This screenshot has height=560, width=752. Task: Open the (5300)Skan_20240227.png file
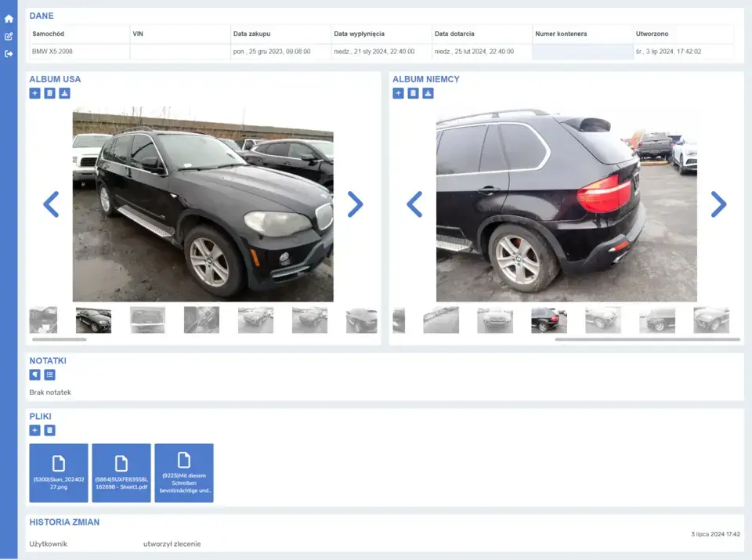pos(59,472)
